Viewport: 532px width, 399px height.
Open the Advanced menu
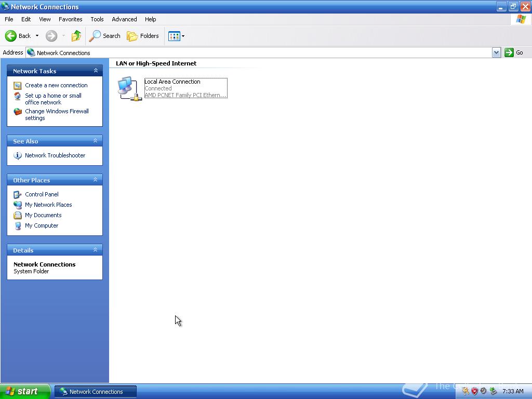click(124, 19)
